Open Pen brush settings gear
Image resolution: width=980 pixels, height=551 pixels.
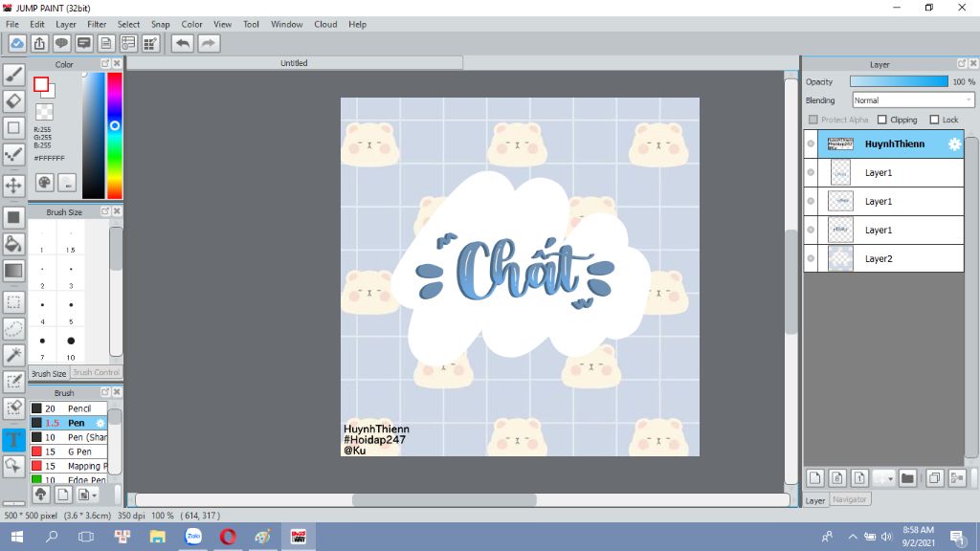(x=100, y=423)
